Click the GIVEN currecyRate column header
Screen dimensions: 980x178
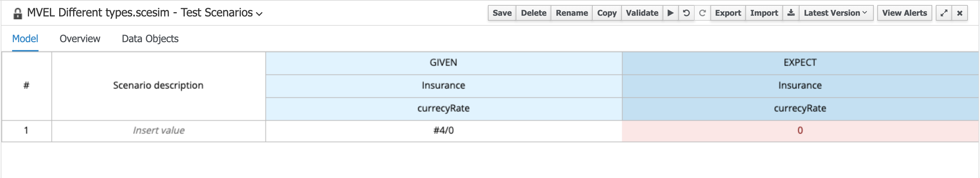click(x=443, y=108)
